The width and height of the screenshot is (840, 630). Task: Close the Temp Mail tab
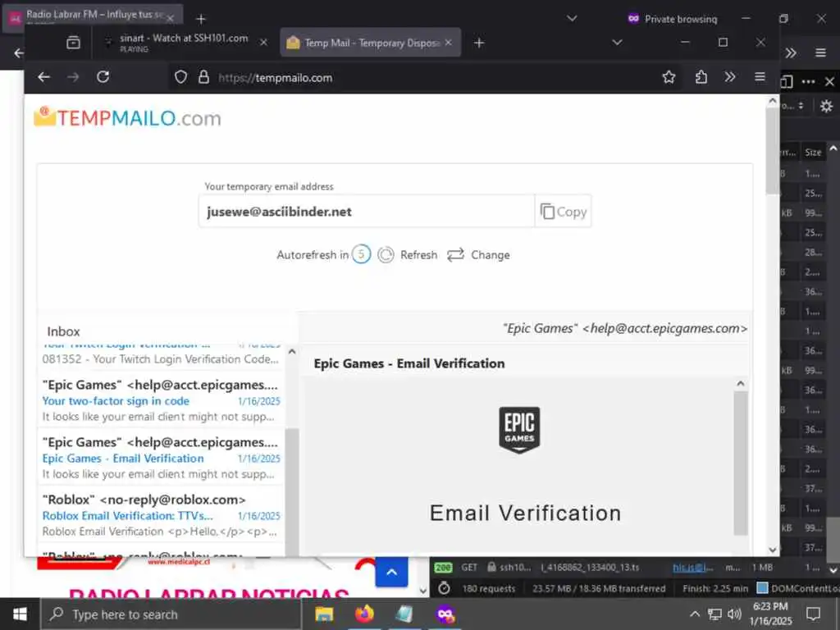(449, 43)
